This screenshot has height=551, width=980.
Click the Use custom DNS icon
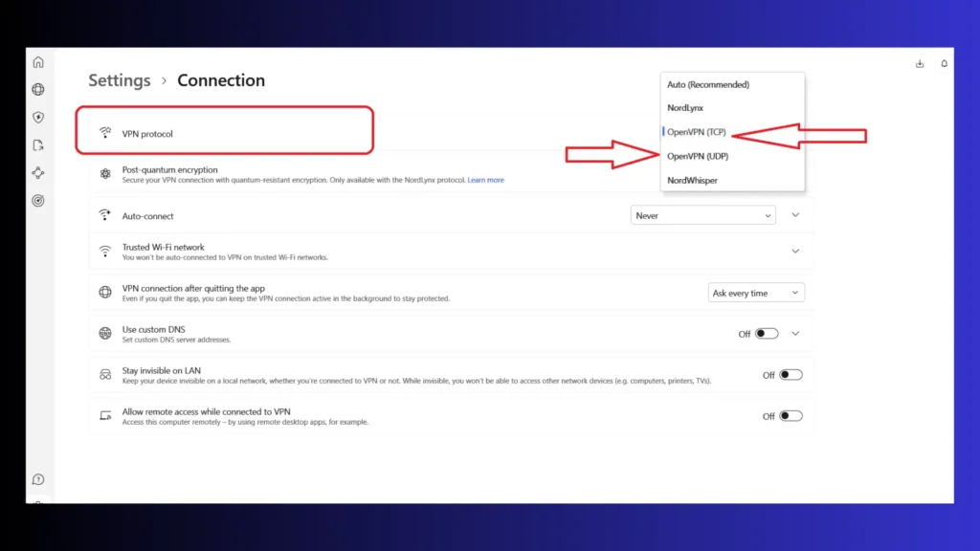(x=105, y=333)
